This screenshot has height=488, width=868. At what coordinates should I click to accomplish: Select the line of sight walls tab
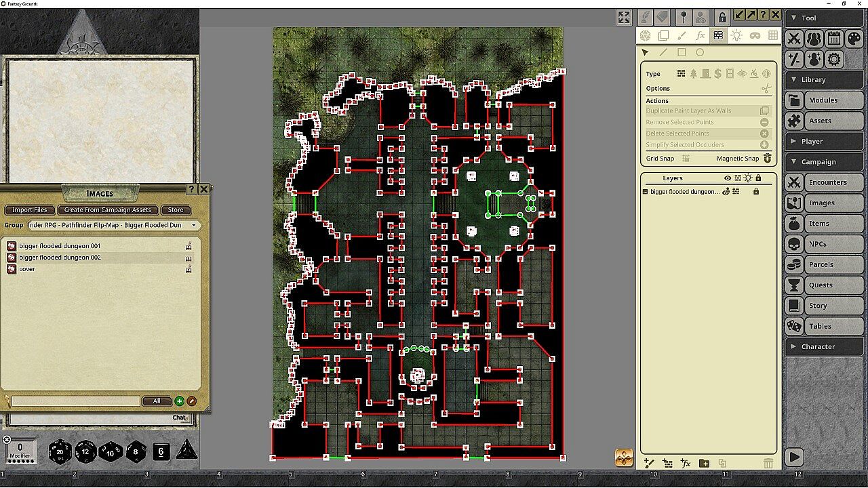pos(718,36)
